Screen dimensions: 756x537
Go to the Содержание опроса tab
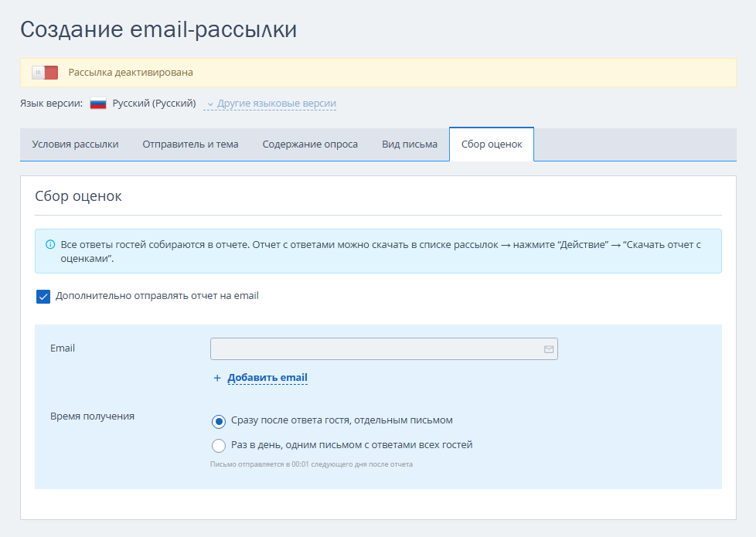pos(310,144)
